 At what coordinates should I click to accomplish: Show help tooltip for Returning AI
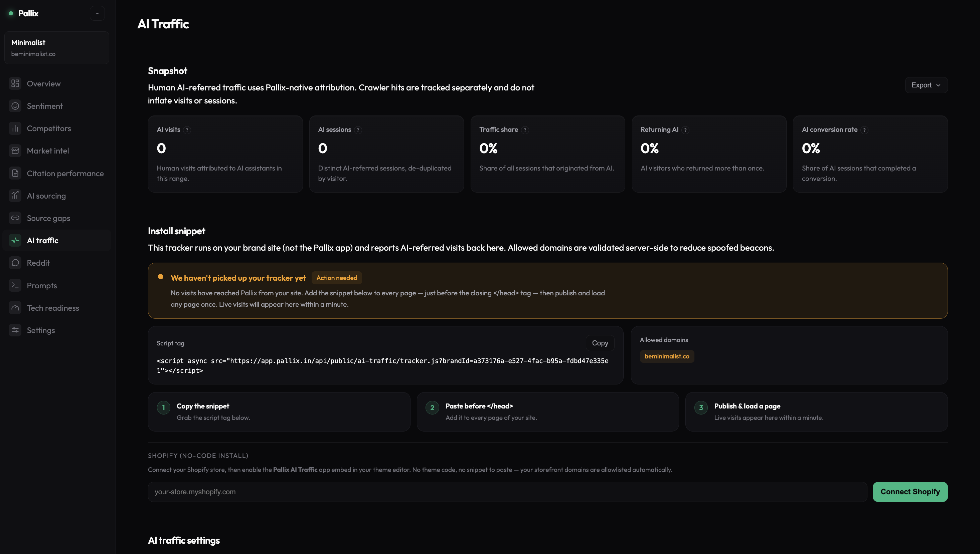[685, 130]
